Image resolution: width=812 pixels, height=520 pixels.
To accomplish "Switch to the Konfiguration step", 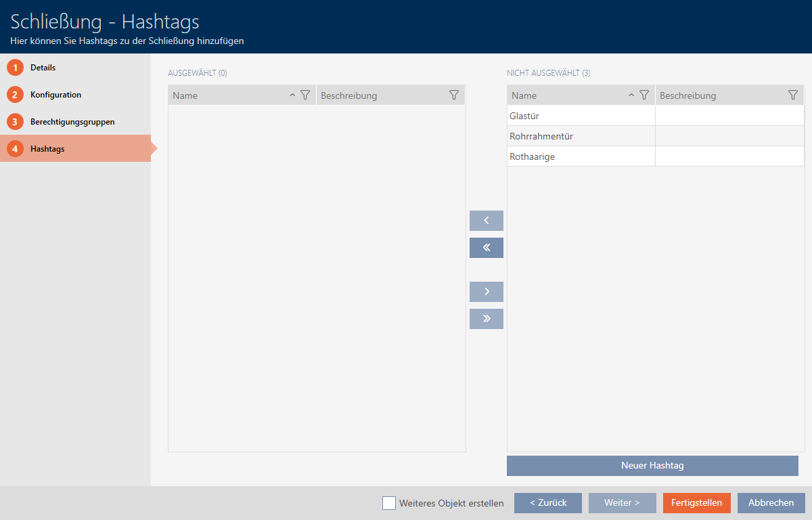I will (x=55, y=95).
